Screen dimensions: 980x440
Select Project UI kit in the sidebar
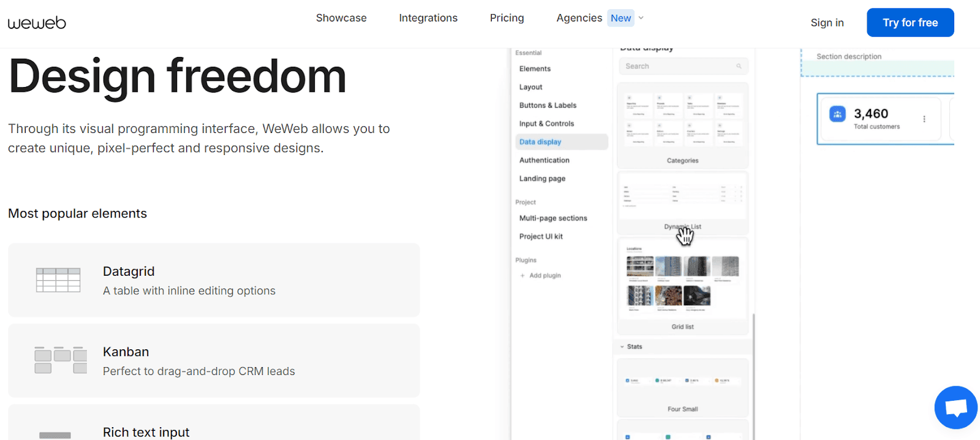click(541, 237)
